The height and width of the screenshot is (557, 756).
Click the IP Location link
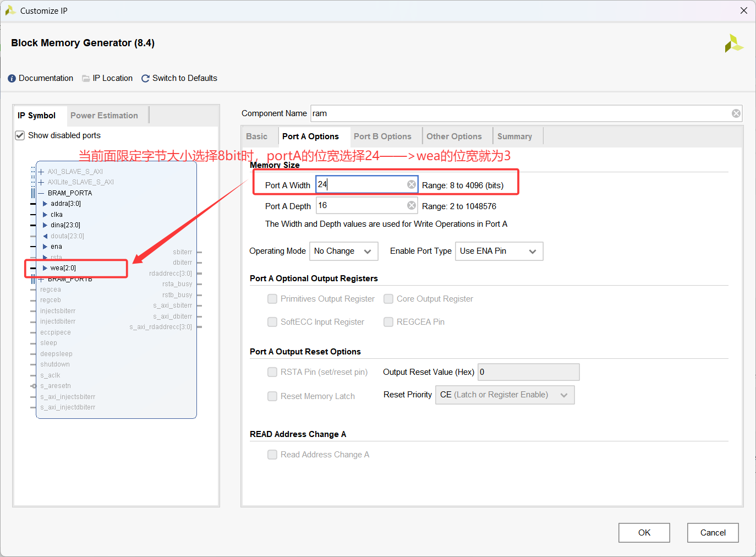coord(113,79)
